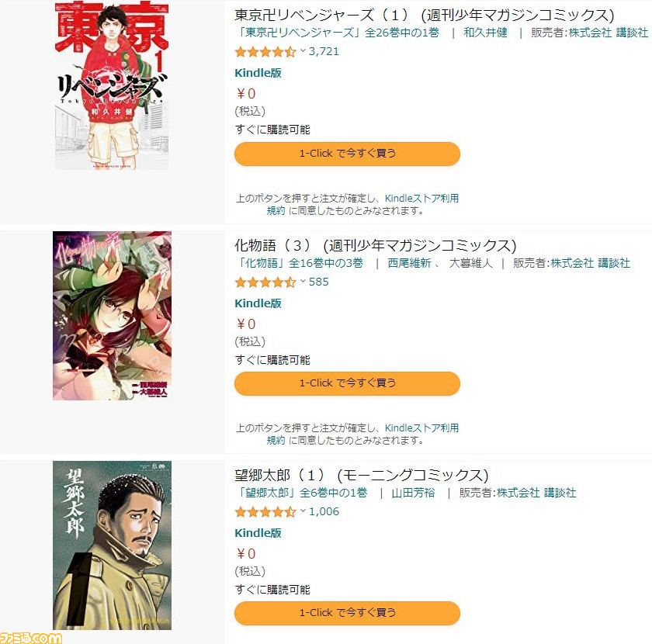
Task: Open the Bakemonogatari volume 3 cover thumbnail
Action: point(112,316)
